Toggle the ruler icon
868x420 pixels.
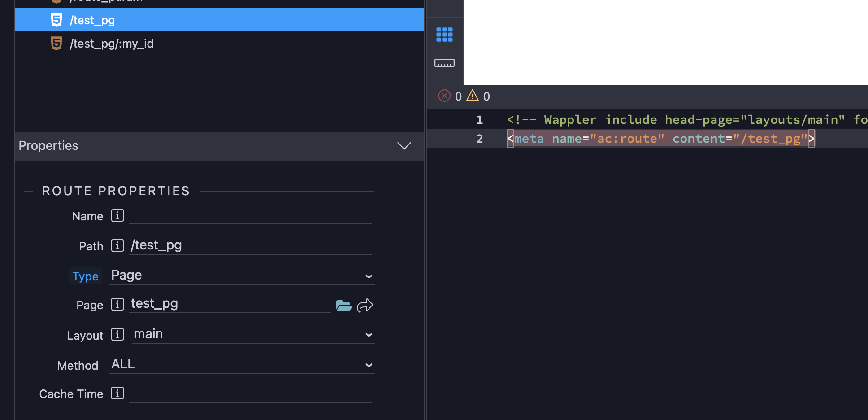click(444, 63)
